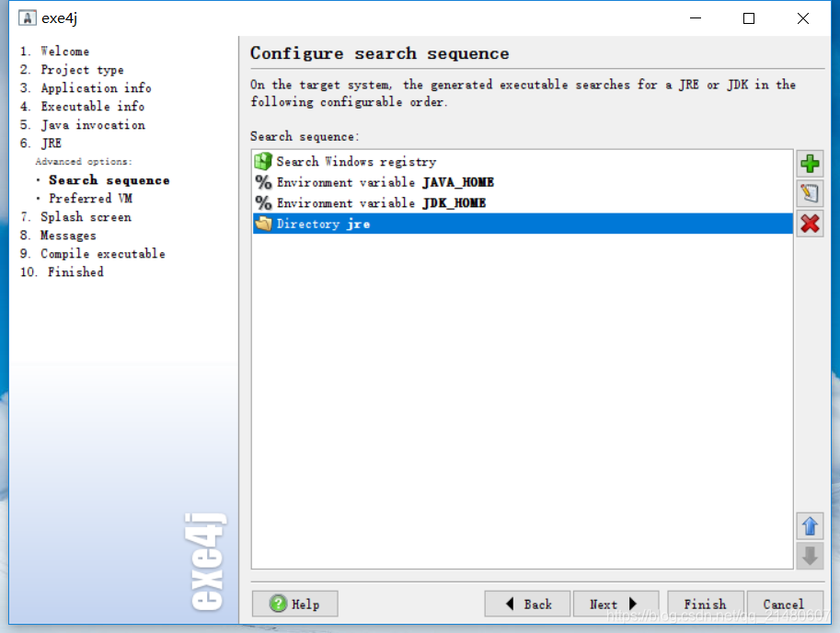840x633 pixels.
Task: Edit the selected search sequence entry
Action: (x=810, y=193)
